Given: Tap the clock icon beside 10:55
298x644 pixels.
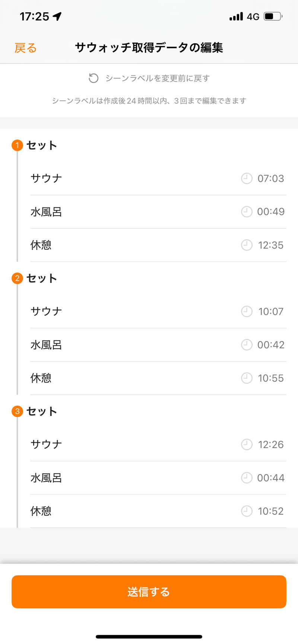Looking at the screenshot, I should (x=247, y=378).
